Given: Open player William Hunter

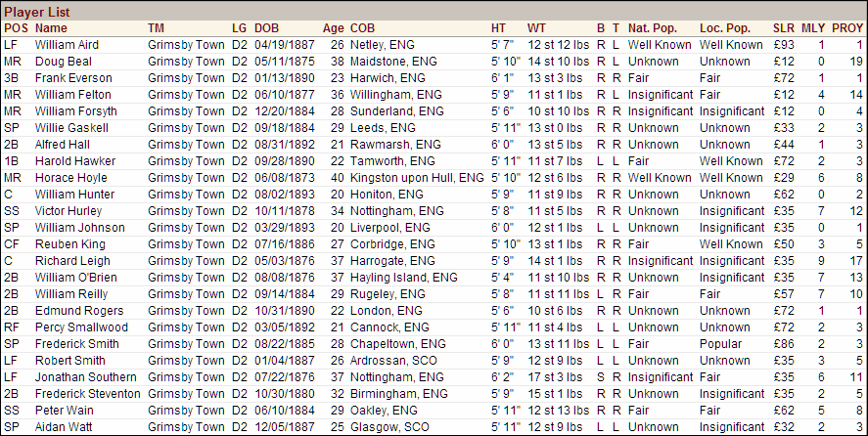Looking at the screenshot, I should (74, 195).
